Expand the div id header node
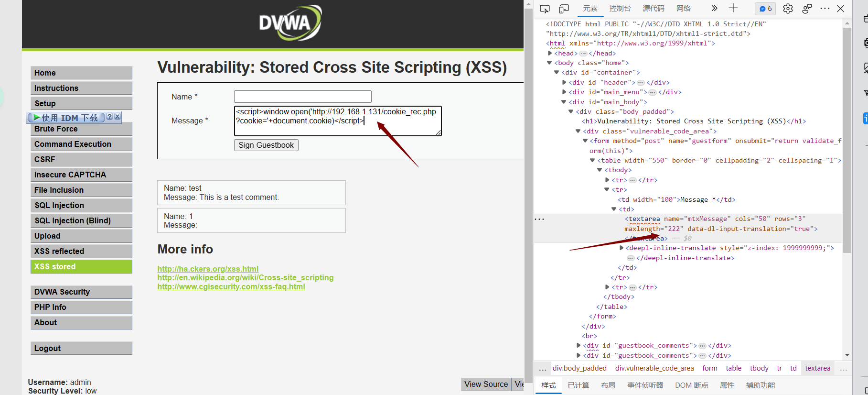 point(564,82)
